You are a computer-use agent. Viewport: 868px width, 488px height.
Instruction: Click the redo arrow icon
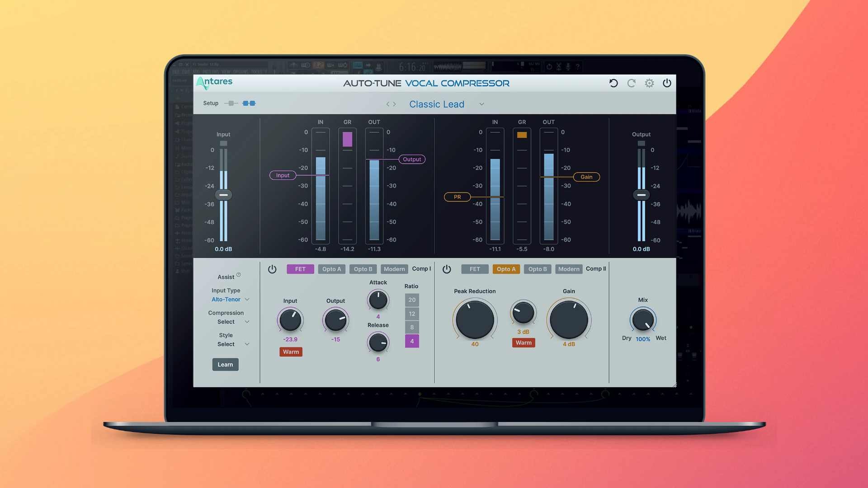pyautogui.click(x=631, y=83)
